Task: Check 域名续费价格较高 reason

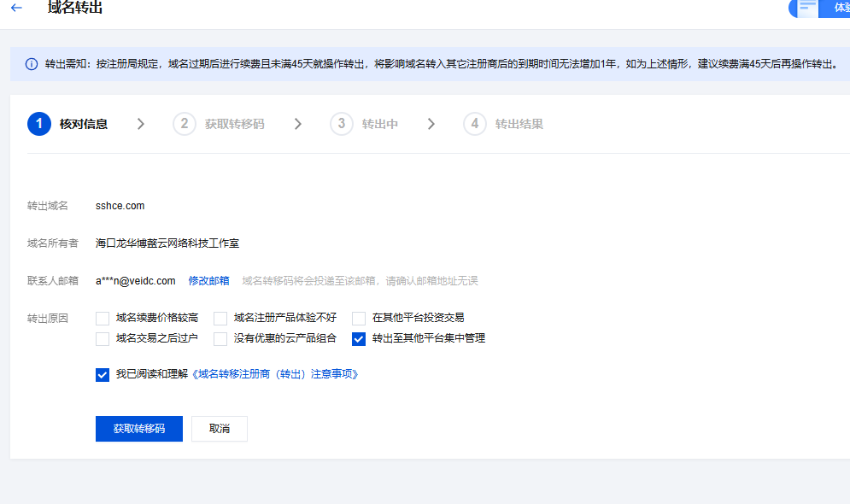Action: point(103,318)
